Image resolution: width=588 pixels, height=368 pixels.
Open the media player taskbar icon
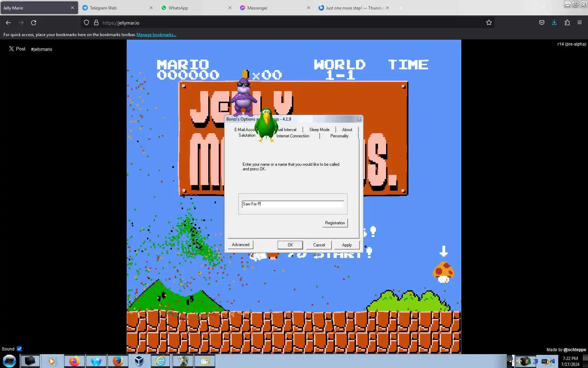[x=52, y=361]
